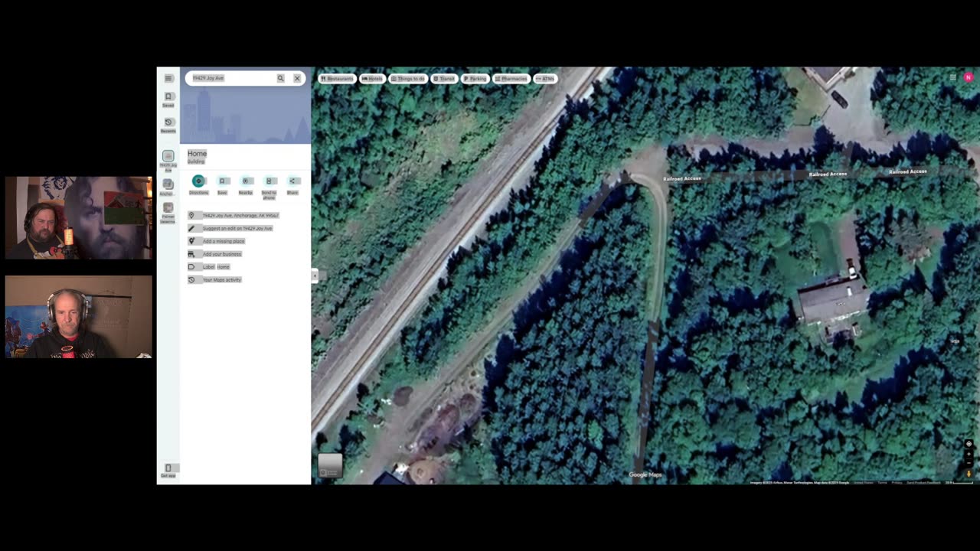The height and width of the screenshot is (551, 980).
Task: Select the Anchorage recent place thumbnail
Action: [168, 186]
